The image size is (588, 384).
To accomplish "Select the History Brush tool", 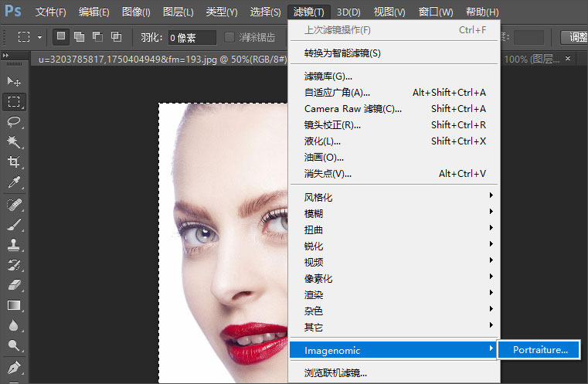I will [x=14, y=265].
